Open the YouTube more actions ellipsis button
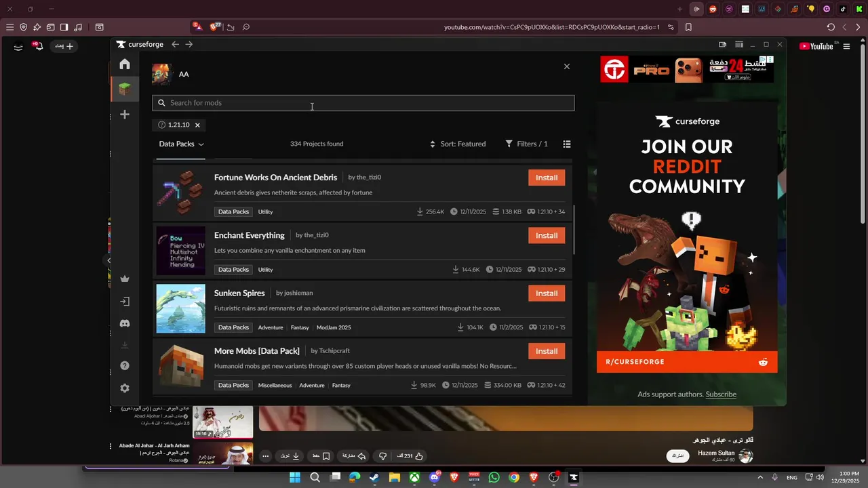The height and width of the screenshot is (488, 868). coord(266,456)
